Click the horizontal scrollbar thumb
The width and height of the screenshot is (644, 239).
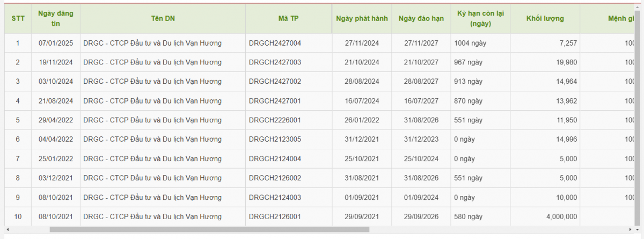click(x=209, y=229)
